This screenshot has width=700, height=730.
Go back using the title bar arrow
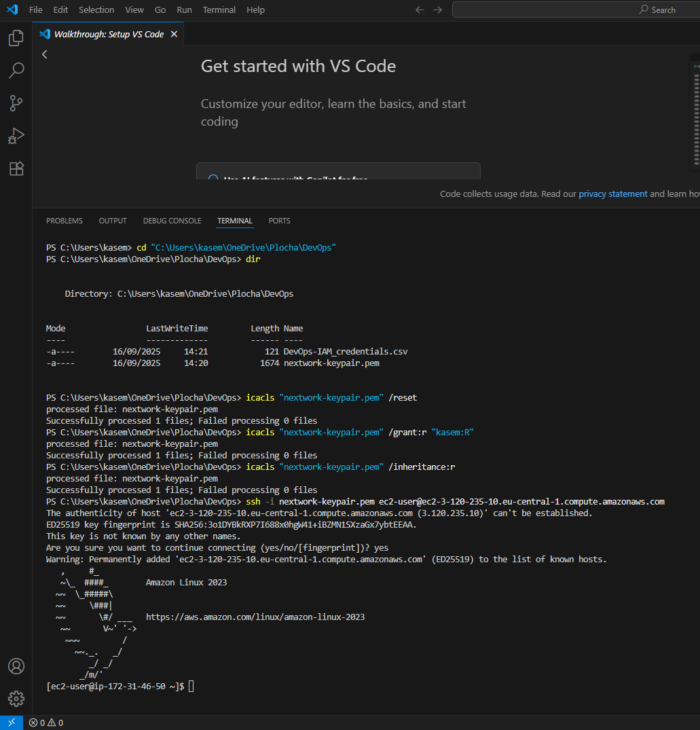(420, 10)
